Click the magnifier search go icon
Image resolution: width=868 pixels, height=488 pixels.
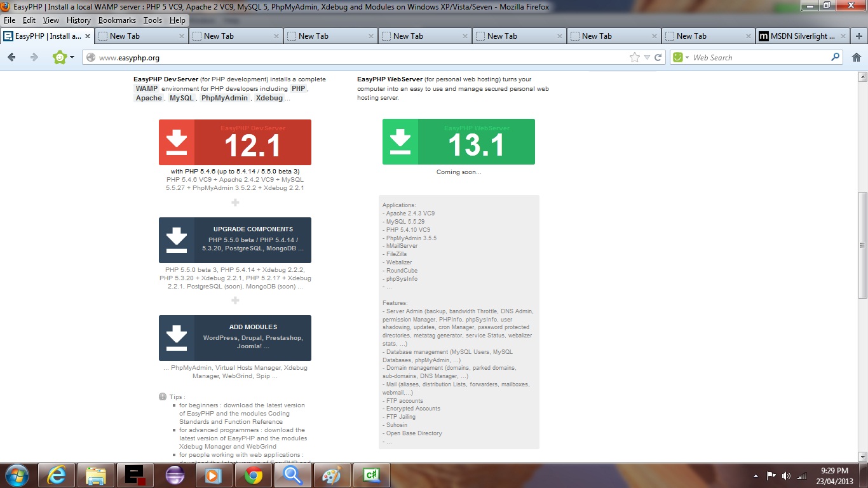point(836,57)
